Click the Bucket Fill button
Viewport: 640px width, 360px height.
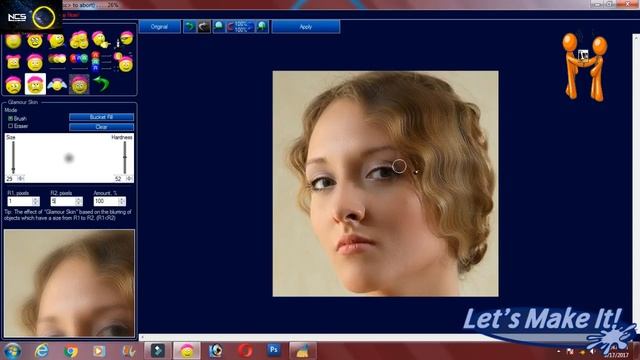click(x=101, y=117)
